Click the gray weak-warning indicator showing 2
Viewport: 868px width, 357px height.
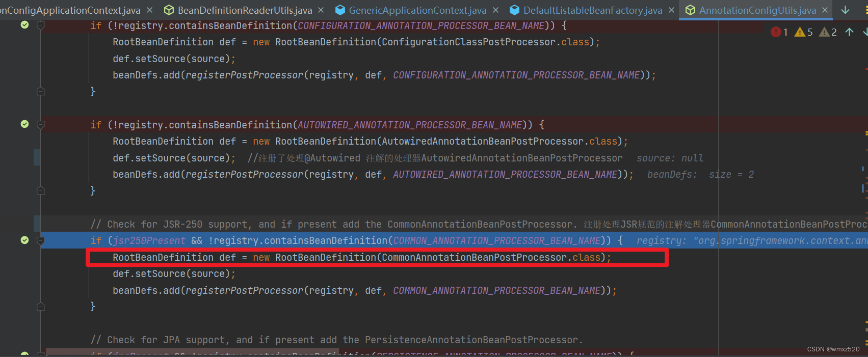[828, 32]
